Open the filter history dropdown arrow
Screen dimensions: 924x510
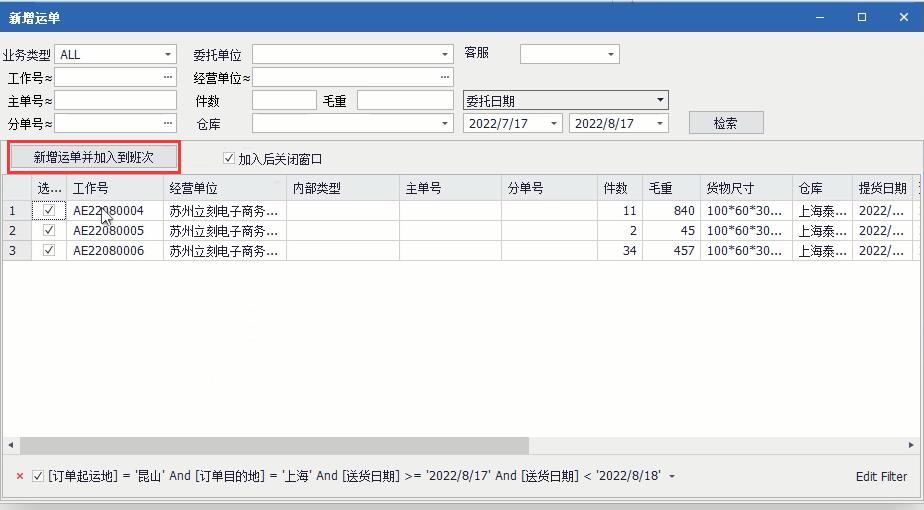click(x=671, y=477)
